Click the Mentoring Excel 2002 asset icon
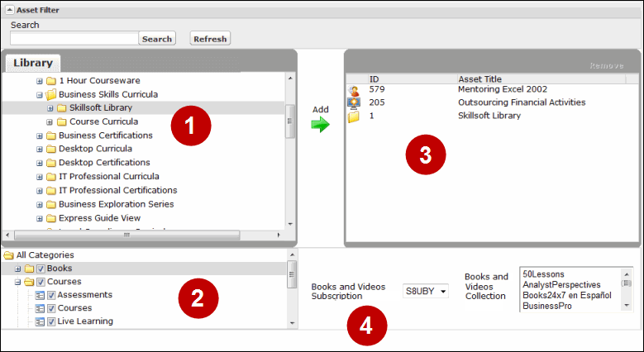This screenshot has height=352, width=644. click(354, 90)
